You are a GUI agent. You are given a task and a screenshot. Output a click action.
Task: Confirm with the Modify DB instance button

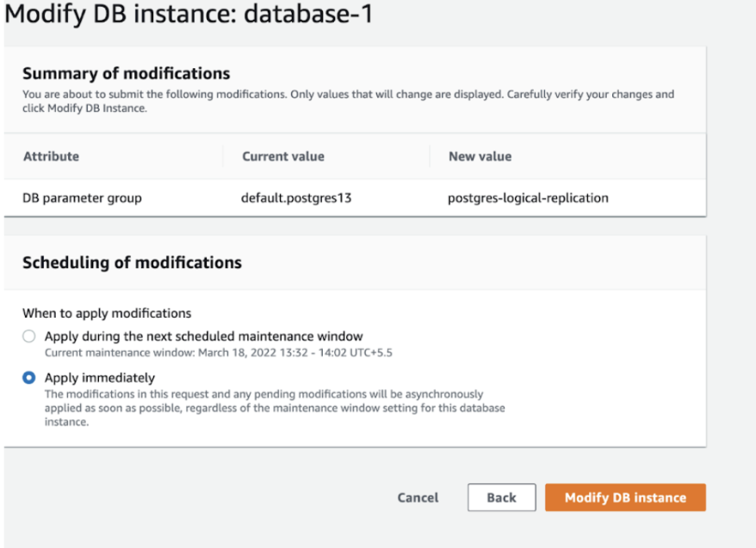(625, 497)
